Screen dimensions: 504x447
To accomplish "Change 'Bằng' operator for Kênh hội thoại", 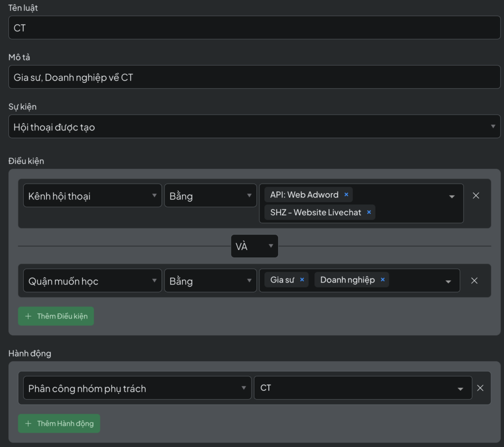I will [210, 196].
